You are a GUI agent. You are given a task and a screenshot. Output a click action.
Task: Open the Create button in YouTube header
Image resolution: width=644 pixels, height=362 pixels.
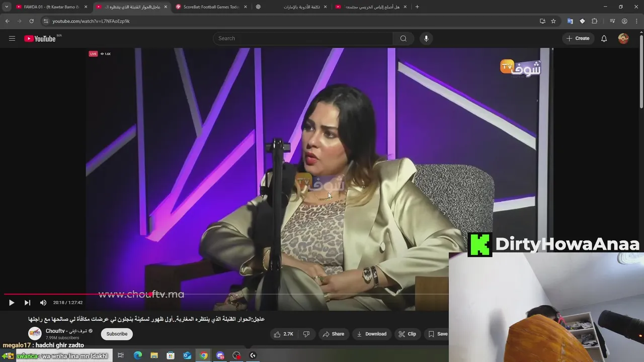578,39
